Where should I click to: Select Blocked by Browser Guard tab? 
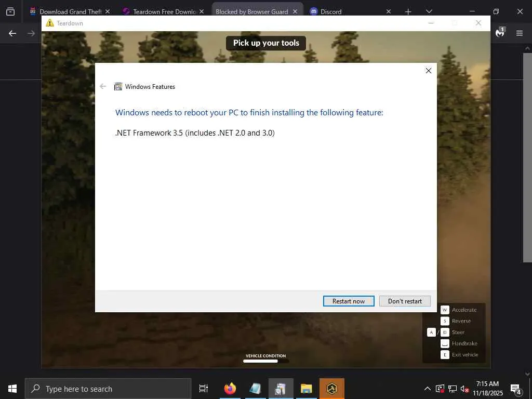tap(252, 11)
